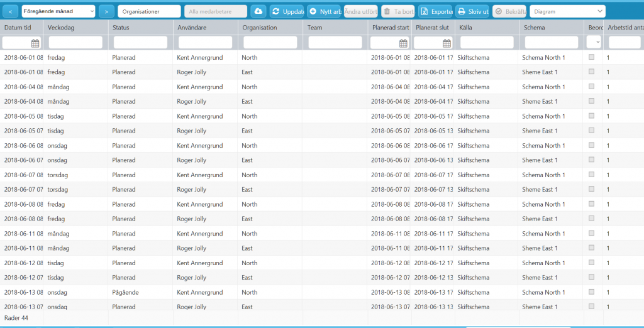Select Kent Annergrund in 2018-06-07 row
Screen dimensions: 644x328
199,175
